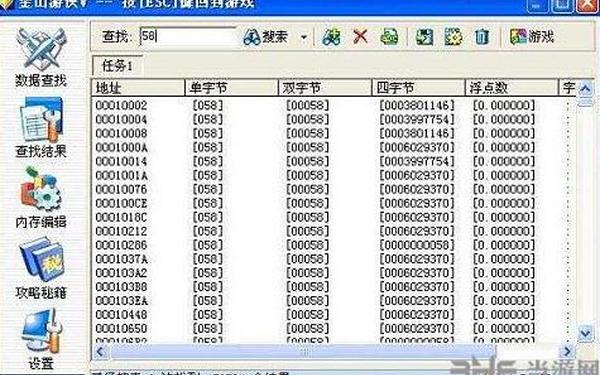Image resolution: width=600 pixels, height=375 pixels.
Task: Select address row 00010448
Action: pyautogui.click(x=121, y=315)
